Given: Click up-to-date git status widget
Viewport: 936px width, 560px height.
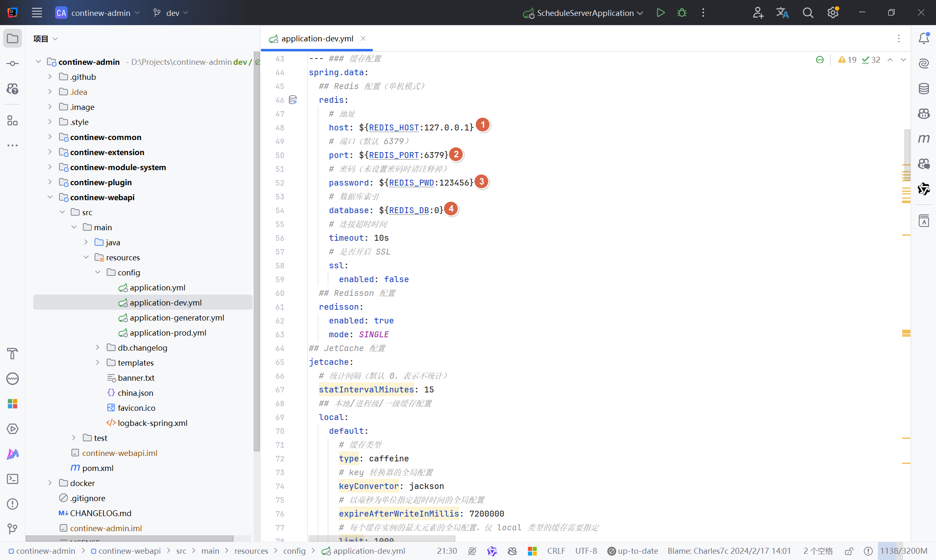Looking at the screenshot, I should (x=633, y=551).
